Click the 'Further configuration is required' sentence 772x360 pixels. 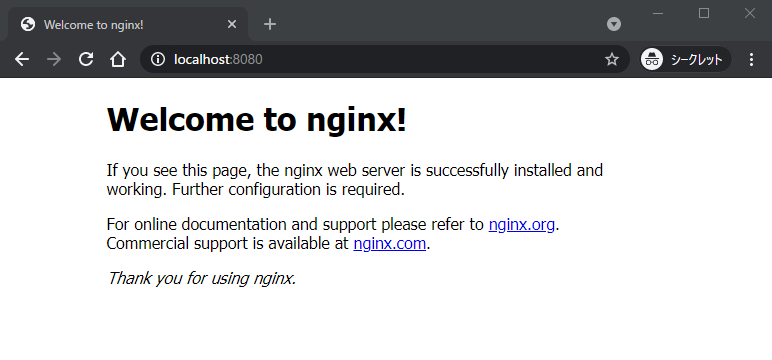coord(289,190)
